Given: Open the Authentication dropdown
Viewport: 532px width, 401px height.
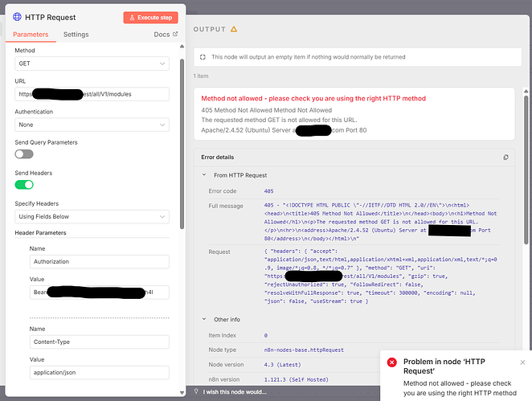Looking at the screenshot, I should point(92,125).
